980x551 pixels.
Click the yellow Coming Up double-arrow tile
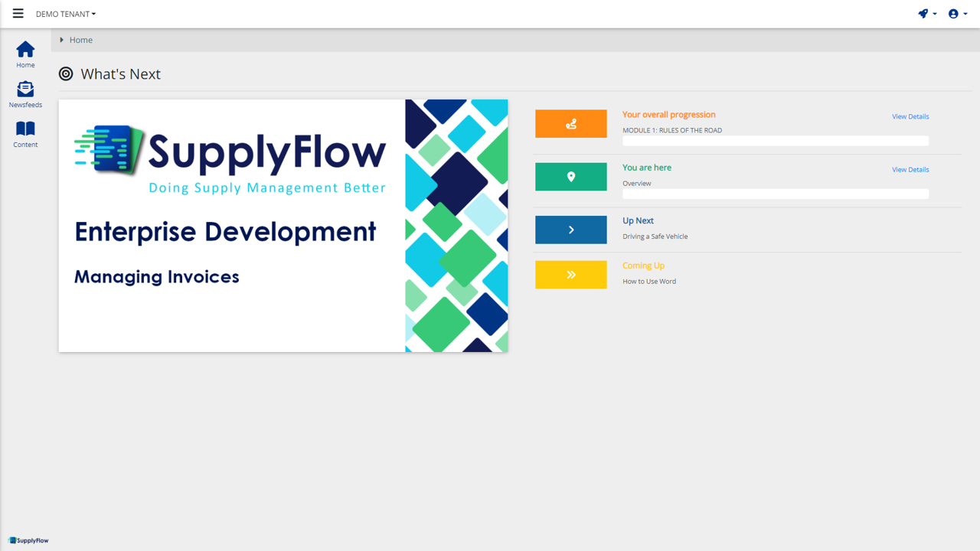(570, 275)
